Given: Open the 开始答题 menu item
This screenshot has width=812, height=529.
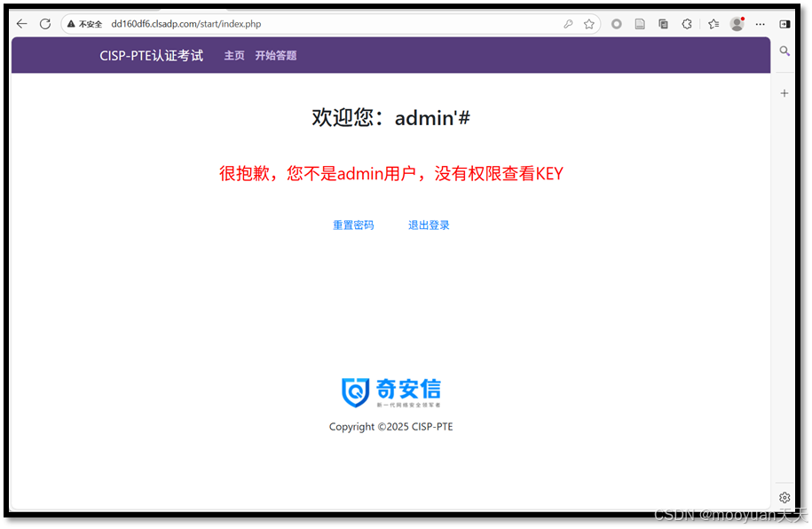Looking at the screenshot, I should click(x=275, y=55).
